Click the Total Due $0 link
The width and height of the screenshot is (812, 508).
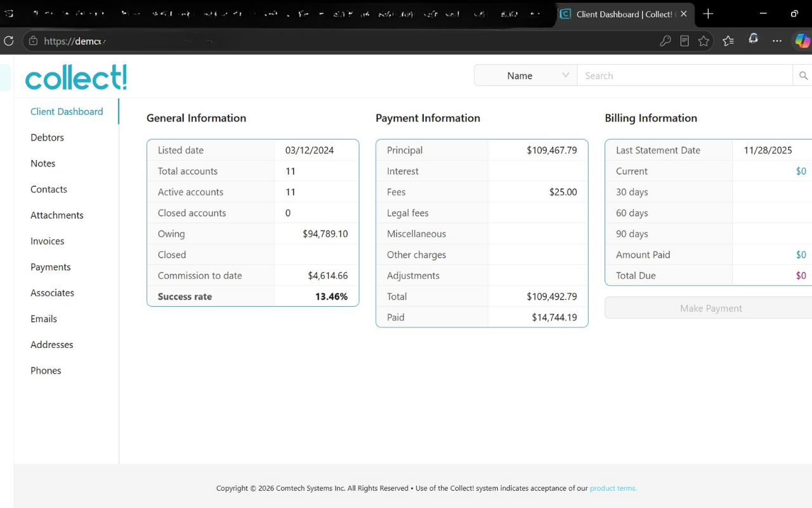coord(801,276)
